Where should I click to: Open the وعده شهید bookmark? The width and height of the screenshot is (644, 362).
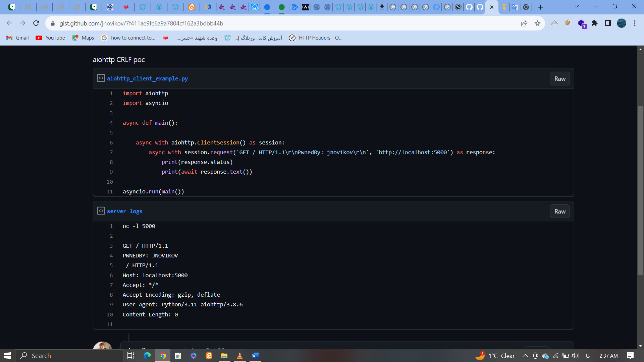(x=197, y=38)
